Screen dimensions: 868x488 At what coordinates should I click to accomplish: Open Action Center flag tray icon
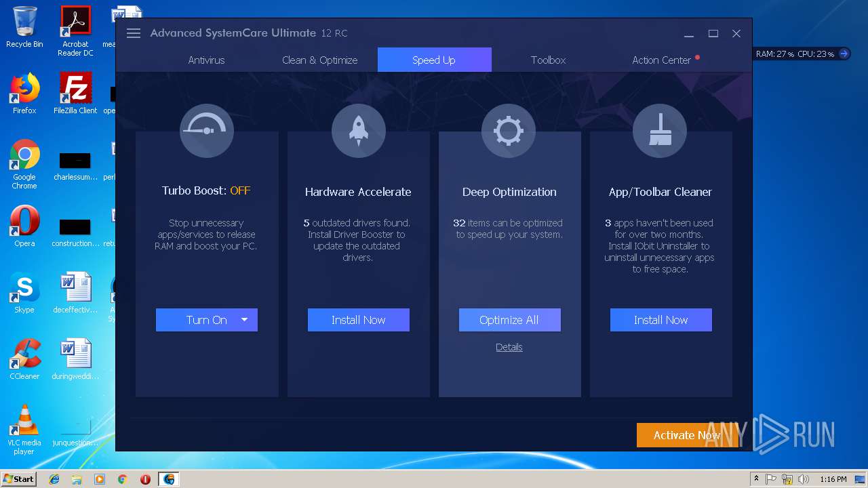(771, 479)
